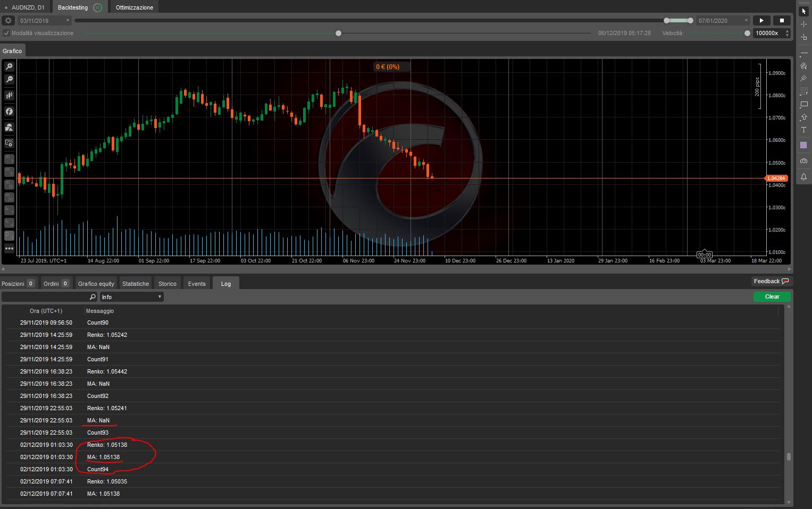Viewport: 812px width, 509px height.
Task: Open the start date 03/11/2019 dropdown
Action: (x=45, y=21)
